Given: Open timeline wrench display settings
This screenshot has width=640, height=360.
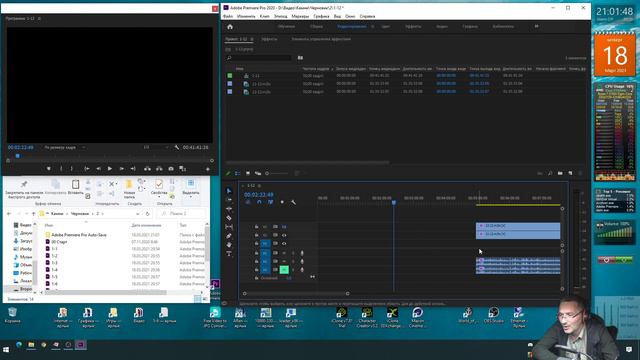Looking at the screenshot, I should [293, 202].
